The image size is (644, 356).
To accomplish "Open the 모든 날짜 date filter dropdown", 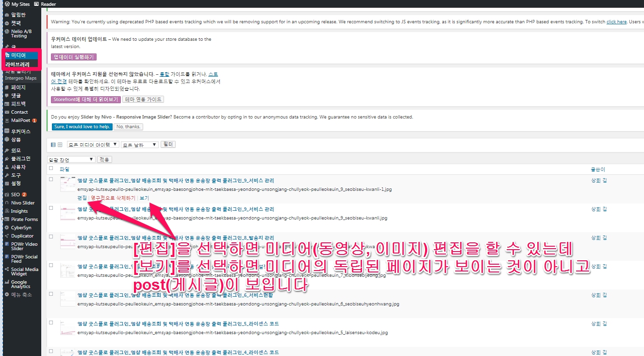I will pyautogui.click(x=140, y=145).
